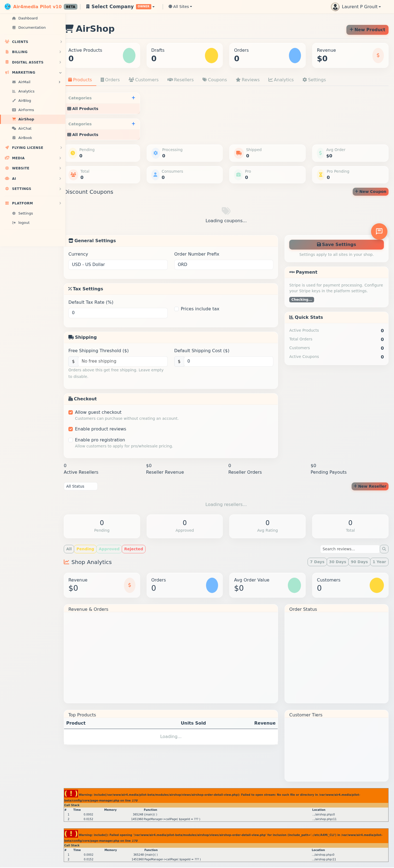Click the logout icon in sidebar
394x868 pixels.
click(14, 223)
